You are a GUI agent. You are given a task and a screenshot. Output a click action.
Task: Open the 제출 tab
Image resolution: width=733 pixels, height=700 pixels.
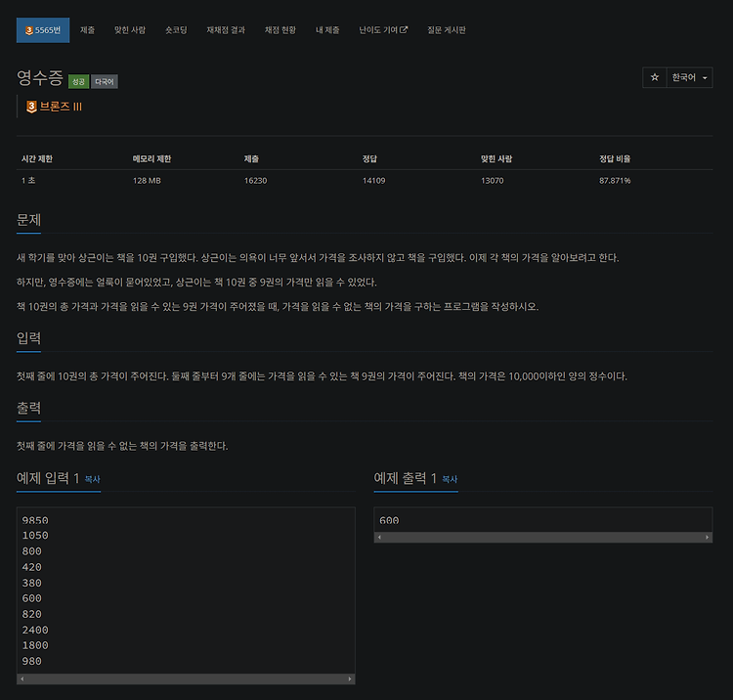[x=87, y=30]
